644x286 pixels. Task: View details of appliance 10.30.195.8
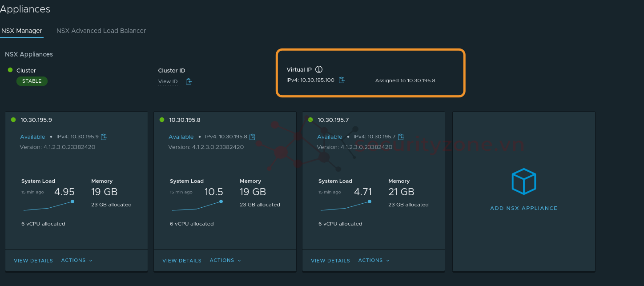(182, 261)
